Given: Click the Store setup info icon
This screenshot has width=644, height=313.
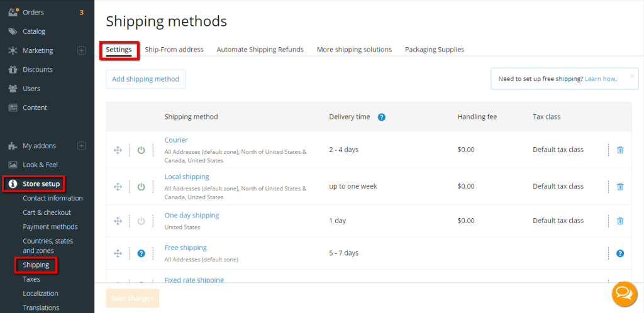Looking at the screenshot, I should [x=13, y=184].
